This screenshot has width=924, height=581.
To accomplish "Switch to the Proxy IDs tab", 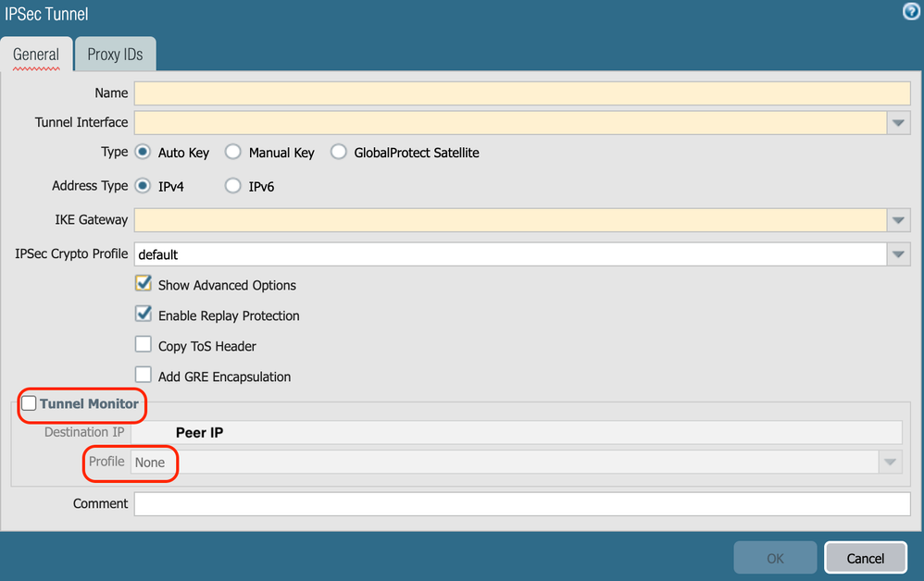I will click(x=115, y=55).
